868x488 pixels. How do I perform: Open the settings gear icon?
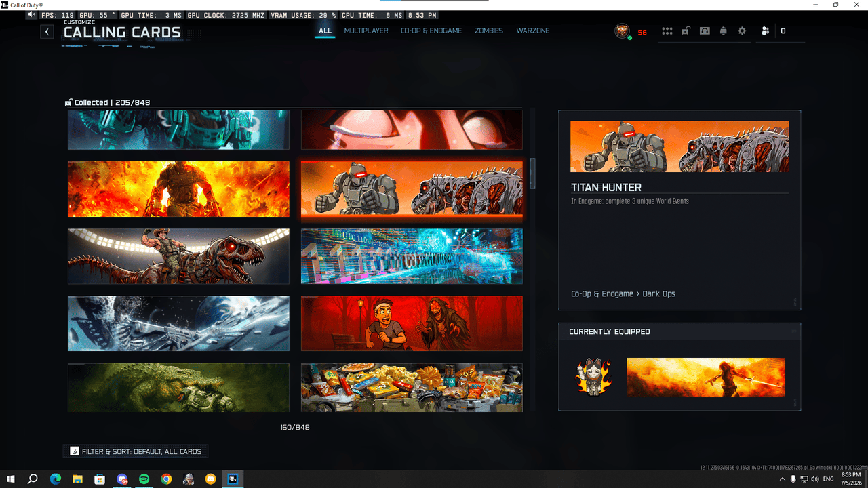click(742, 31)
